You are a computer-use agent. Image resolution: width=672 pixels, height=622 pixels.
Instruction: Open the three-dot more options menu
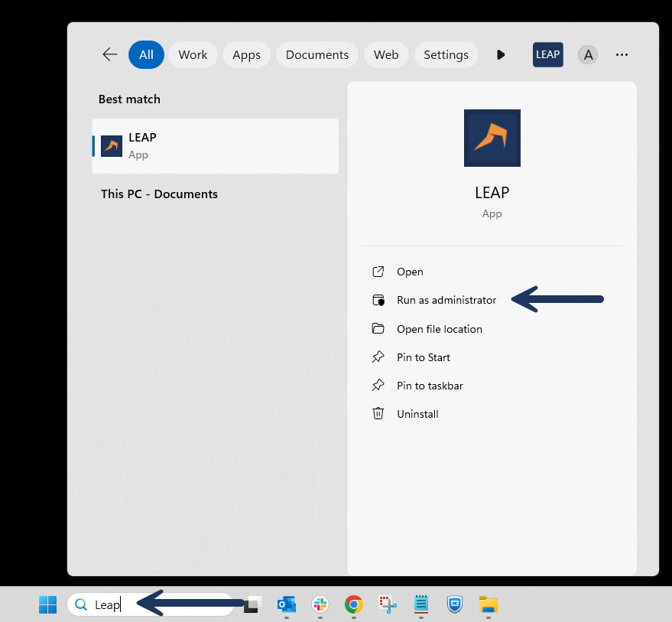coord(622,55)
